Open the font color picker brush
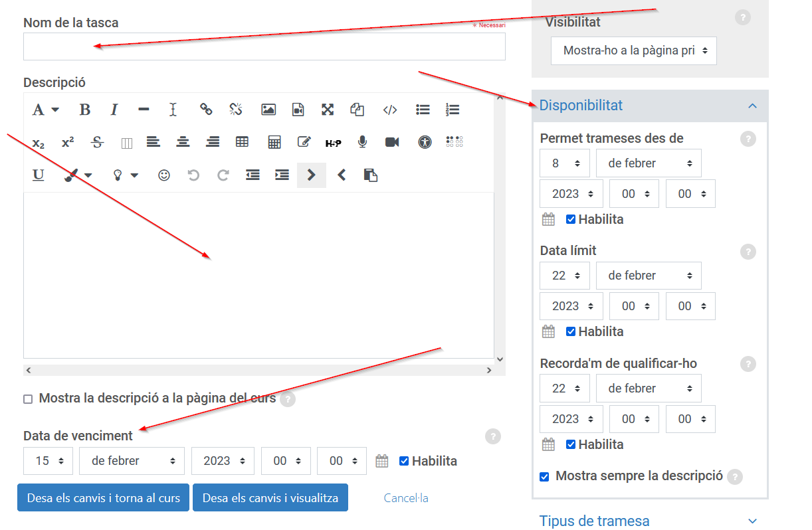Screen dimensions: 812x530 [78, 175]
